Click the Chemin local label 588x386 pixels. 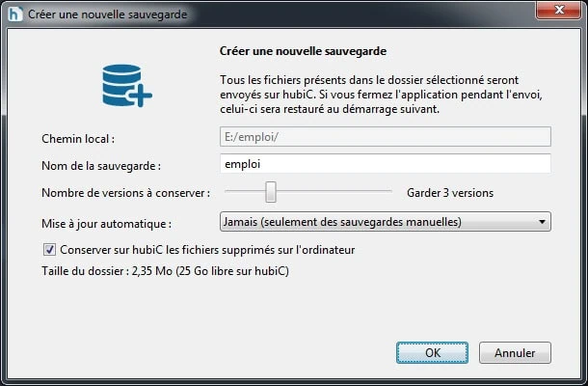[78, 138]
